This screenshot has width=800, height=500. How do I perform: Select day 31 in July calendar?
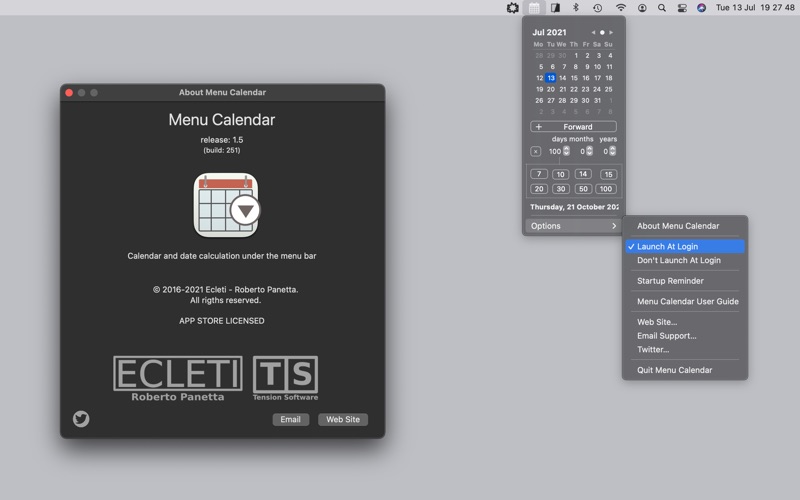point(597,101)
